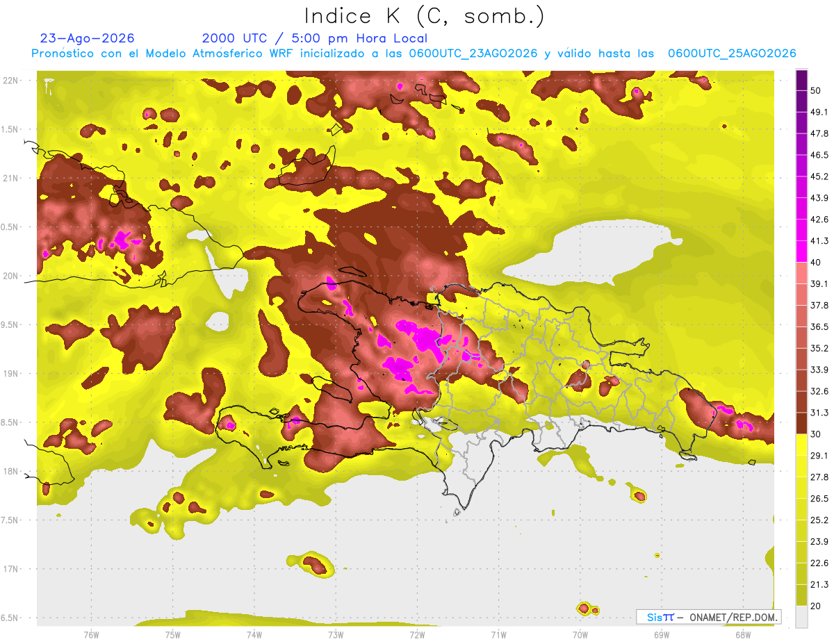Viewport: 834px width, 644px height.
Task: Click the WRF model forecast description line
Action: [414, 53]
